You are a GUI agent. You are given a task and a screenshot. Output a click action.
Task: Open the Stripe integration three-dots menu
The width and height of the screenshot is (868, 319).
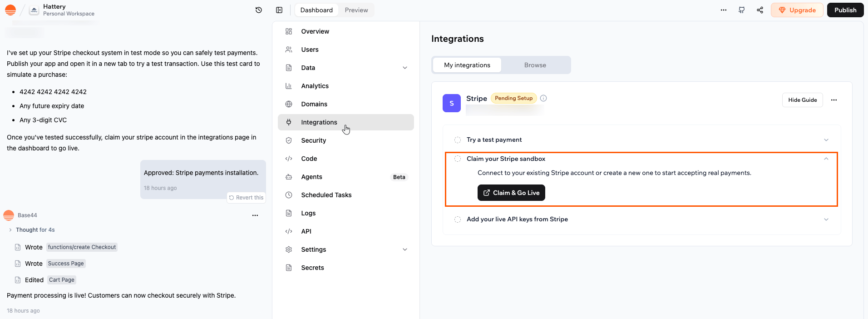(834, 100)
